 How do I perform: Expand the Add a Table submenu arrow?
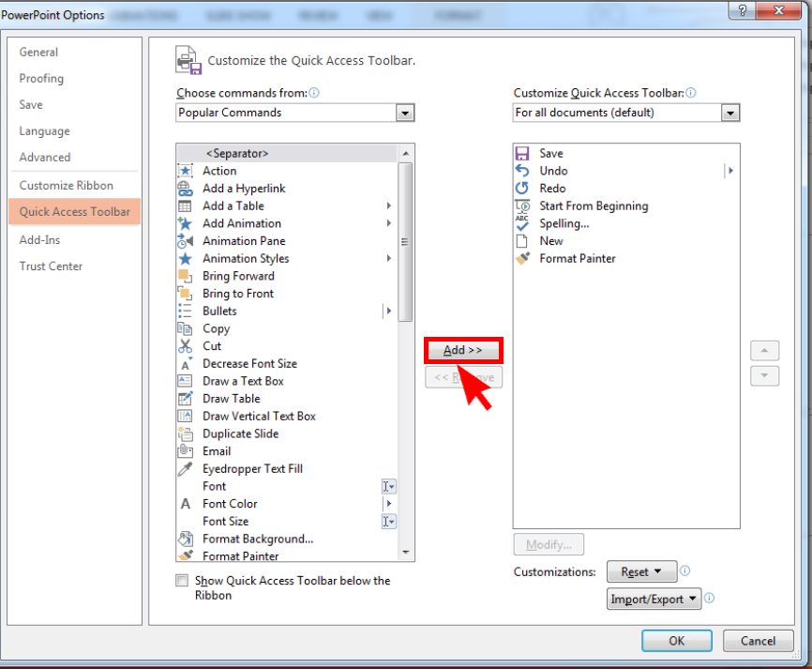(388, 205)
